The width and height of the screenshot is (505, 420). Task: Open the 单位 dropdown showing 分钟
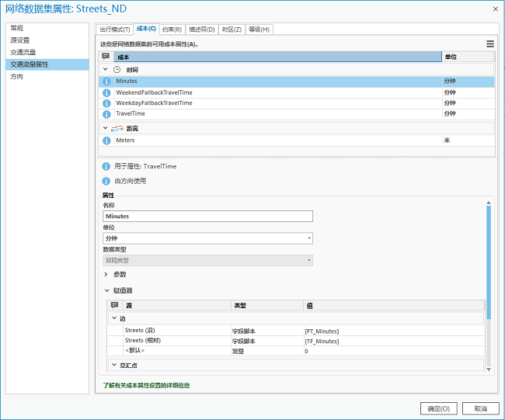click(207, 238)
